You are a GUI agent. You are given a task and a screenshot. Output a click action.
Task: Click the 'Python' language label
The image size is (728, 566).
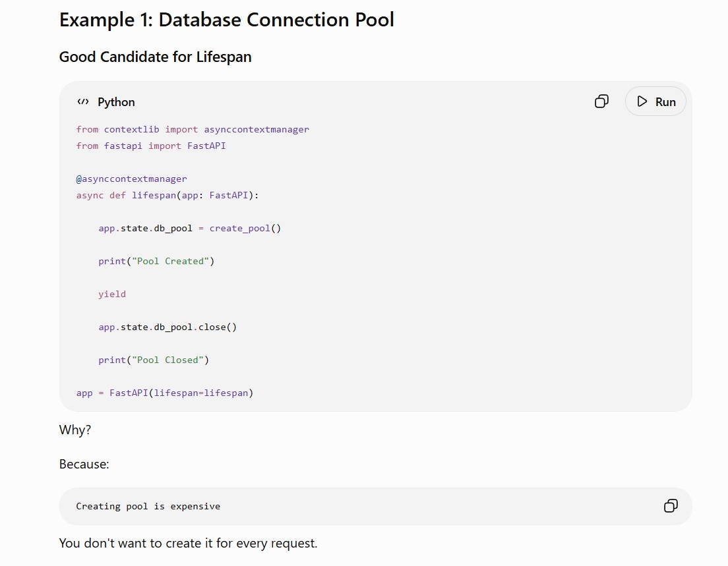point(116,102)
